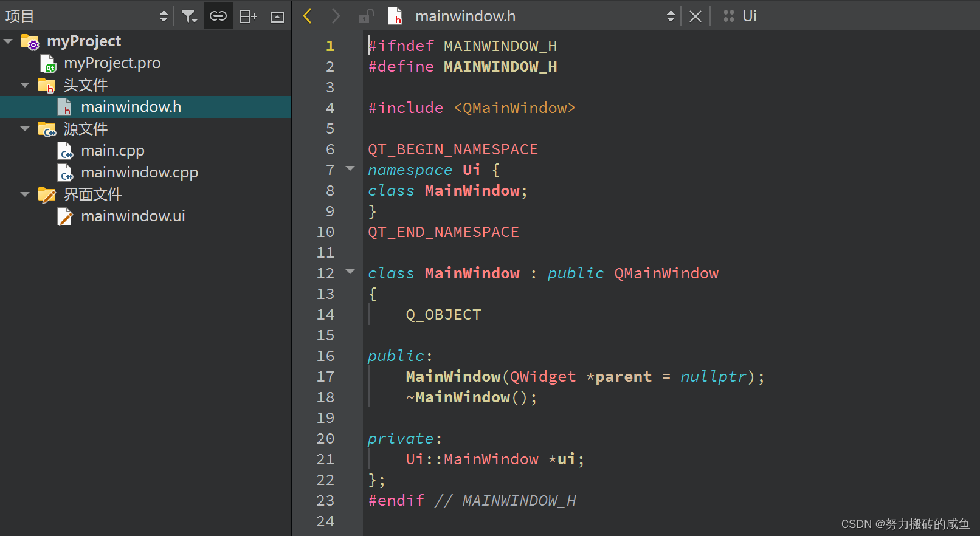Screen dimensions: 980x536
Task: Click the ui member pointer on line 21
Action: pyautogui.click(x=566, y=459)
